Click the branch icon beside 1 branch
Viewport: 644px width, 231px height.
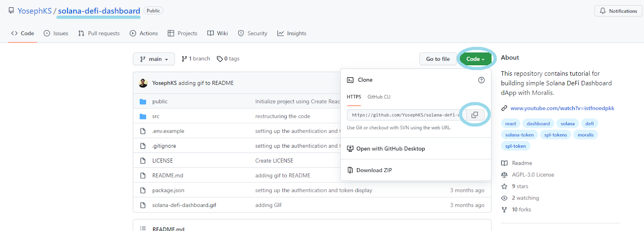click(x=184, y=59)
